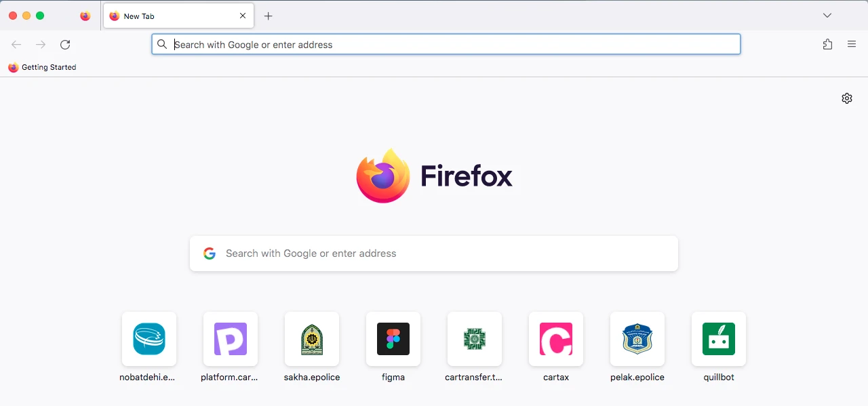This screenshot has height=406, width=868.
Task: Click the nobatdehi.e... label text
Action: (147, 378)
